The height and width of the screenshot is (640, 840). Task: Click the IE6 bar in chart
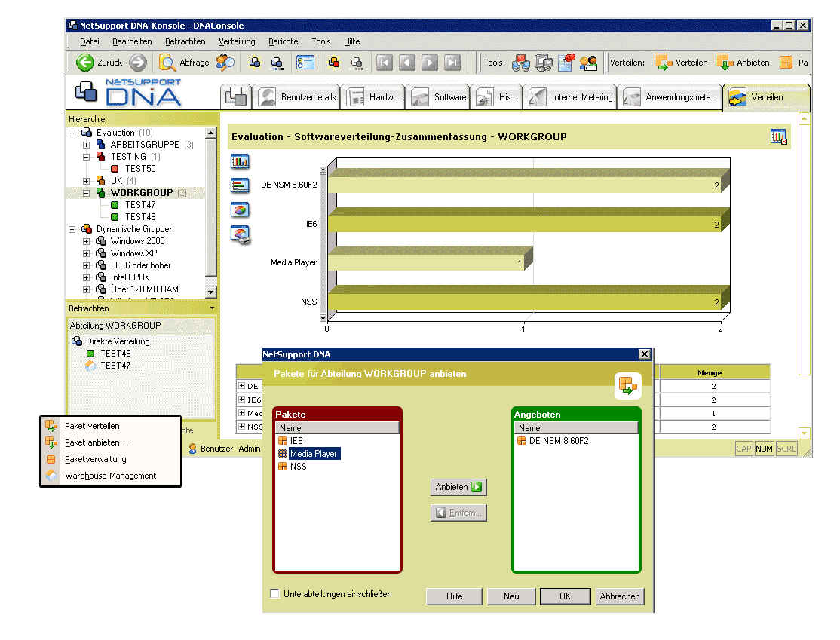(x=529, y=220)
